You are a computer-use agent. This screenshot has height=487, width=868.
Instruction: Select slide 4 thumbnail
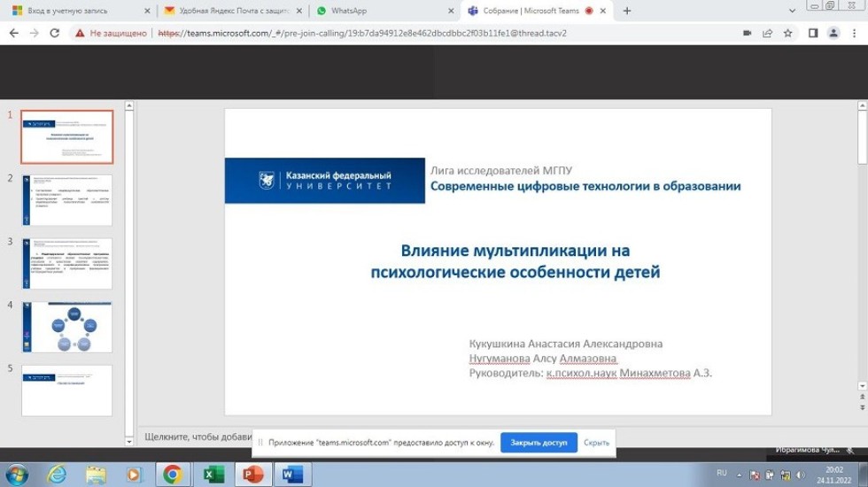(66, 327)
